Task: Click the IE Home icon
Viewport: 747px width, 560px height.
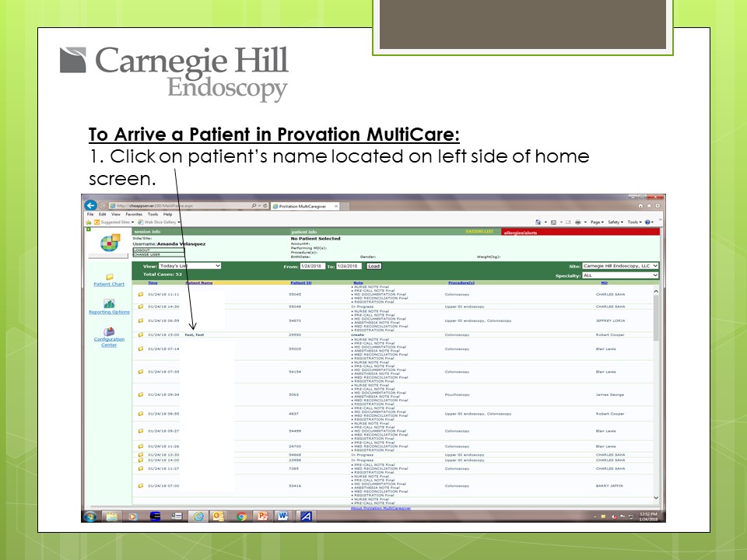Action: 640,205
